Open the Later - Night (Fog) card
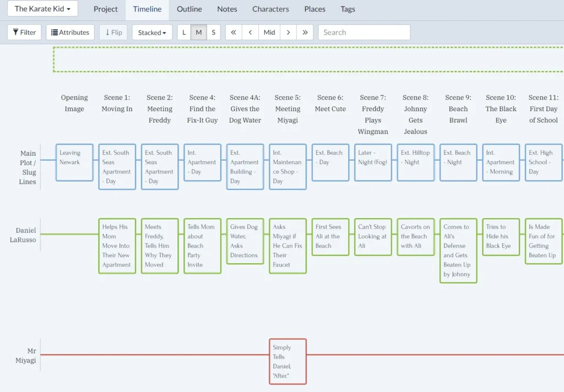 pos(373,162)
